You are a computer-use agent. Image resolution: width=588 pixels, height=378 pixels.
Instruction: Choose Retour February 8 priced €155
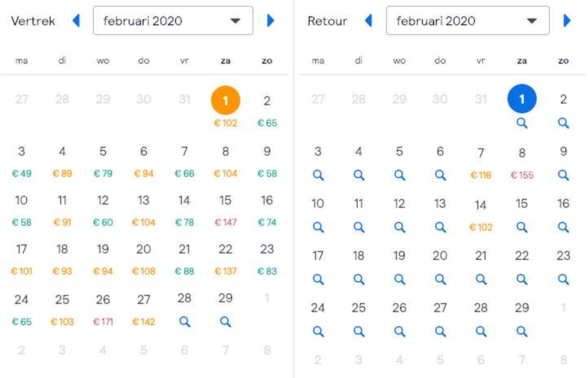tap(522, 162)
